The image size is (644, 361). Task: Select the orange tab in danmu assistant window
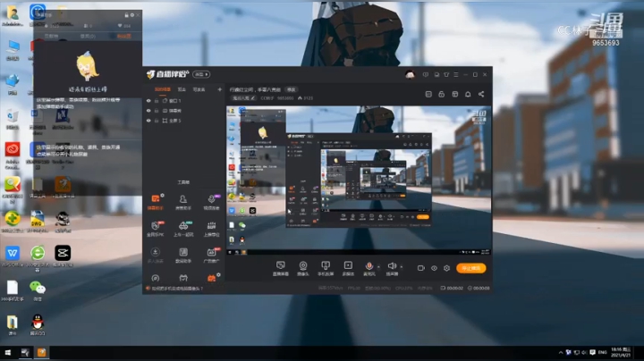coord(123,36)
